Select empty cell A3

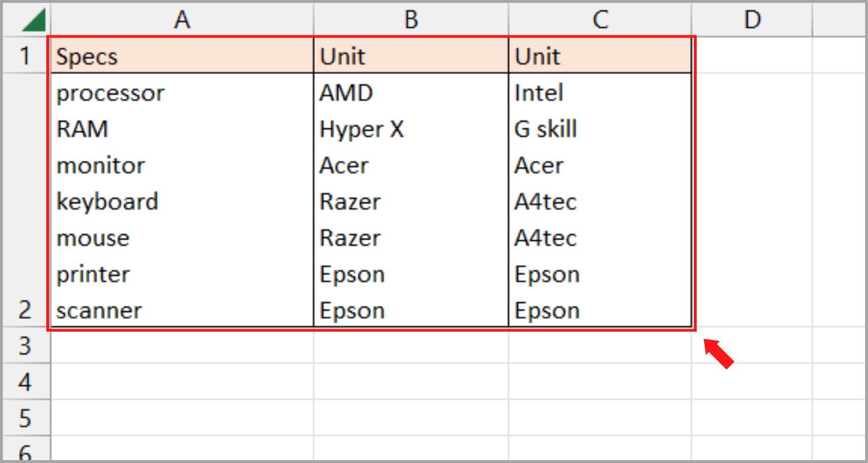tap(182, 346)
